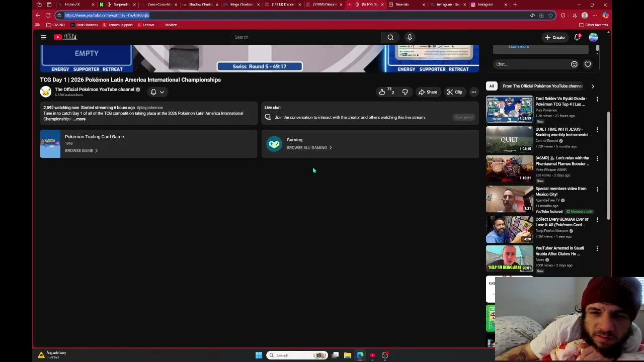Click the browser address bar URL
This screenshot has width=644, height=362.
(x=107, y=15)
